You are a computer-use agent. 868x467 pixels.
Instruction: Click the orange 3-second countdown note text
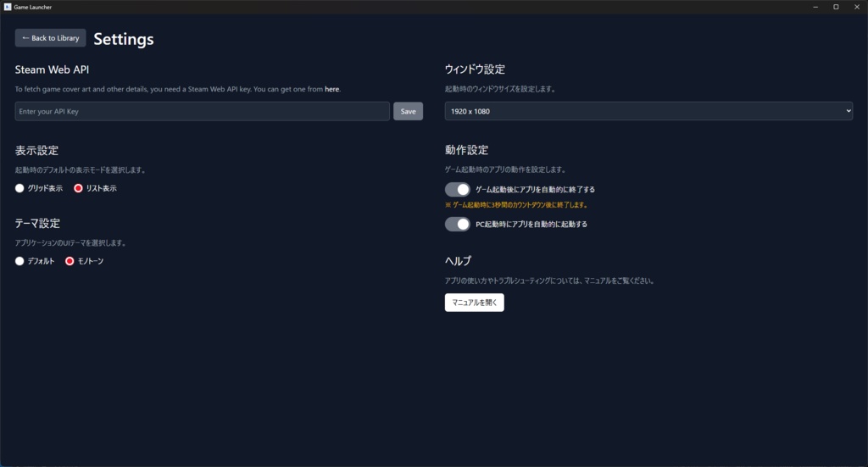516,205
